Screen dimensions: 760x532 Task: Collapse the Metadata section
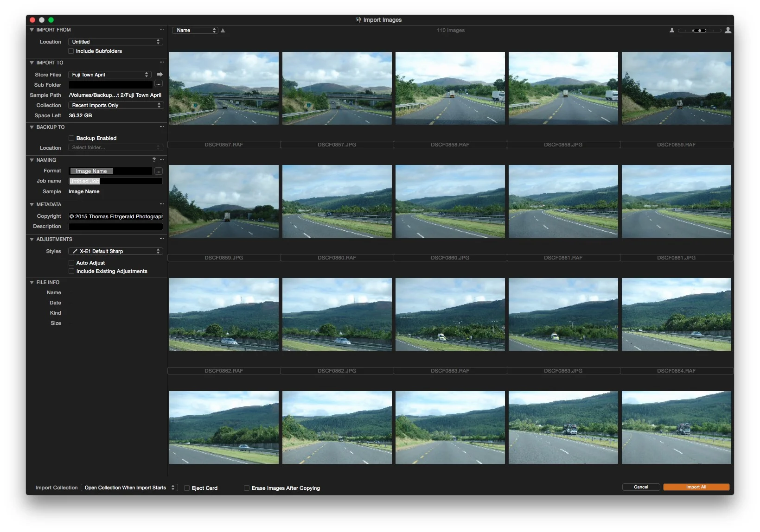[x=32, y=204]
